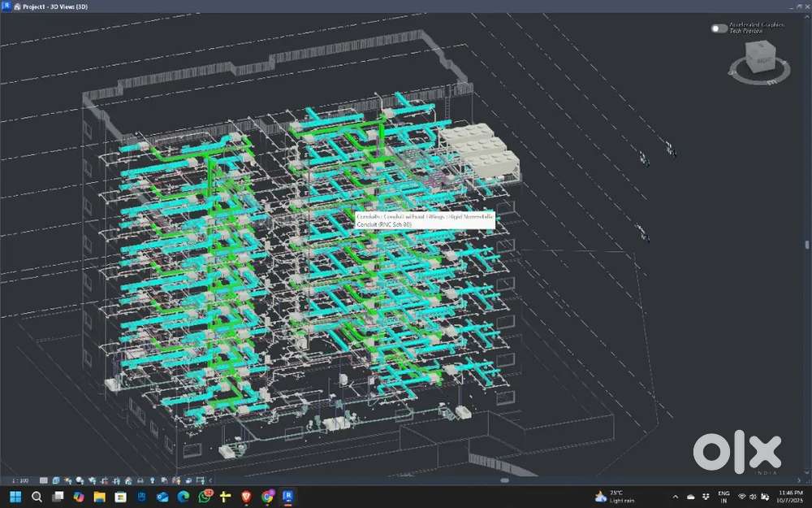Open WhatsApp from the taskbar
812x508 pixels.
205,496
